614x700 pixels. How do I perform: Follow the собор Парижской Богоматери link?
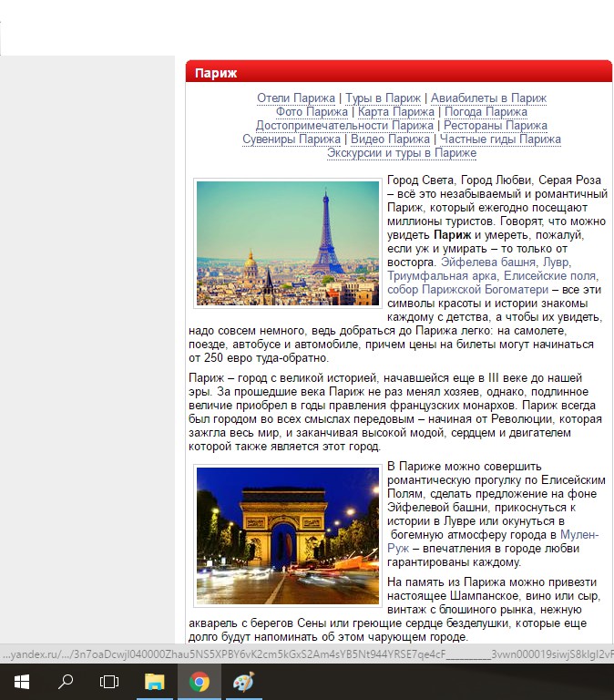point(467,290)
